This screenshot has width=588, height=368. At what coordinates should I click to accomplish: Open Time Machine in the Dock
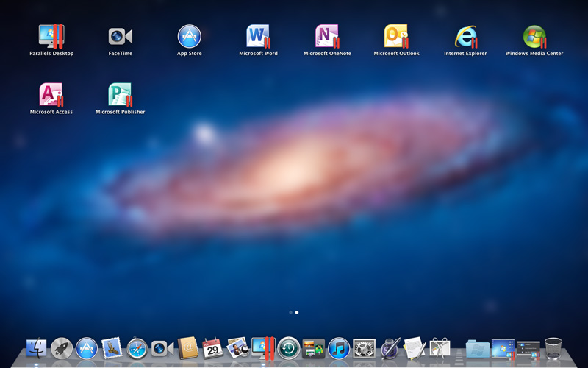288,348
